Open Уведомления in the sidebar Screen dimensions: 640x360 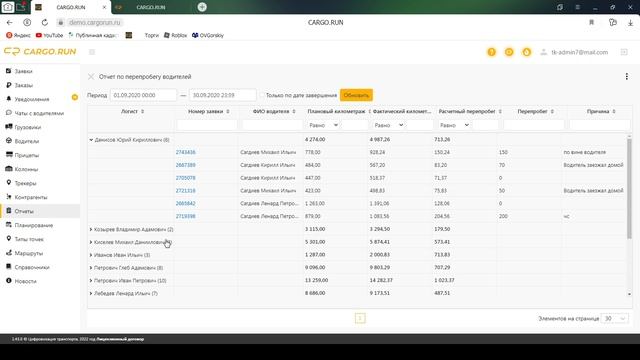point(32,99)
